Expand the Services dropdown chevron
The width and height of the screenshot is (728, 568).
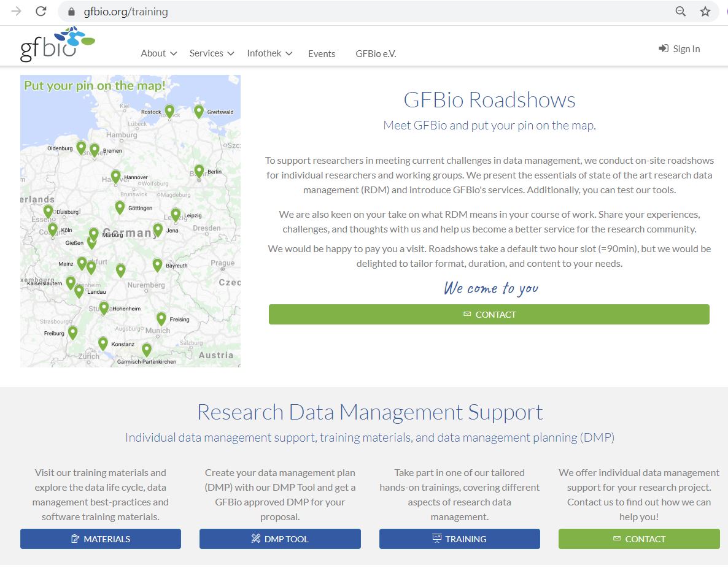pyautogui.click(x=231, y=54)
